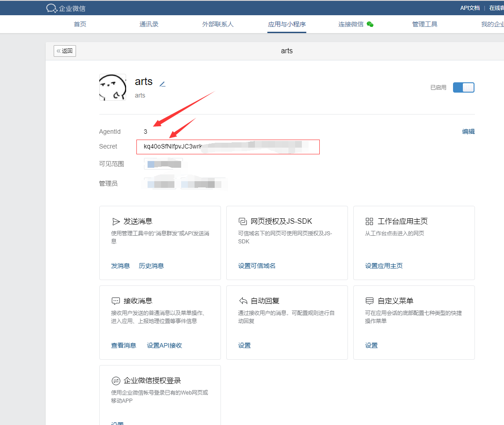Click the AgentId label

pos(110,132)
